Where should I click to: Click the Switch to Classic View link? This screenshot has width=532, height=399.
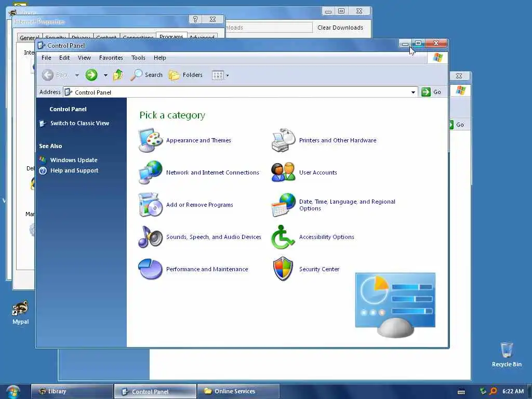pyautogui.click(x=79, y=123)
